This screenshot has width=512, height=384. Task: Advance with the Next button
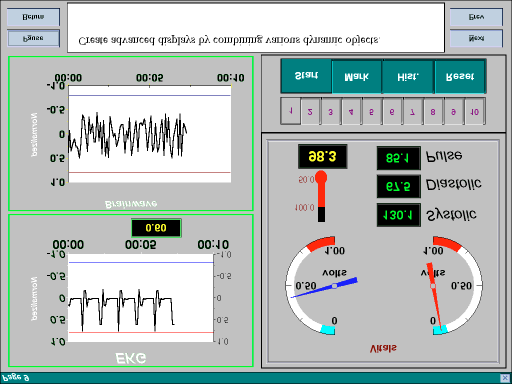476,38
